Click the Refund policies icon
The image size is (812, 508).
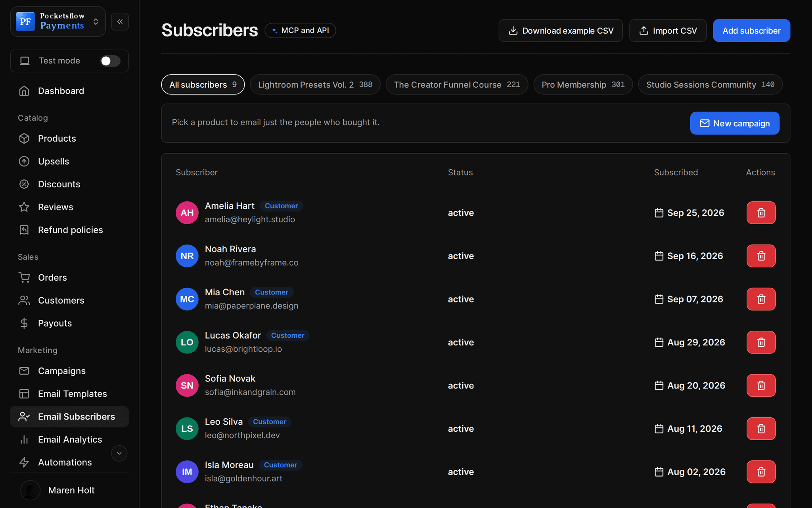click(24, 230)
